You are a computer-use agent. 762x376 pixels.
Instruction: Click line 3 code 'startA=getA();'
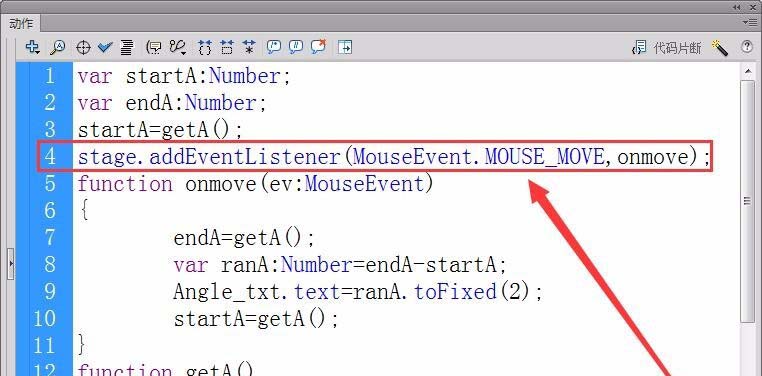coord(160,130)
